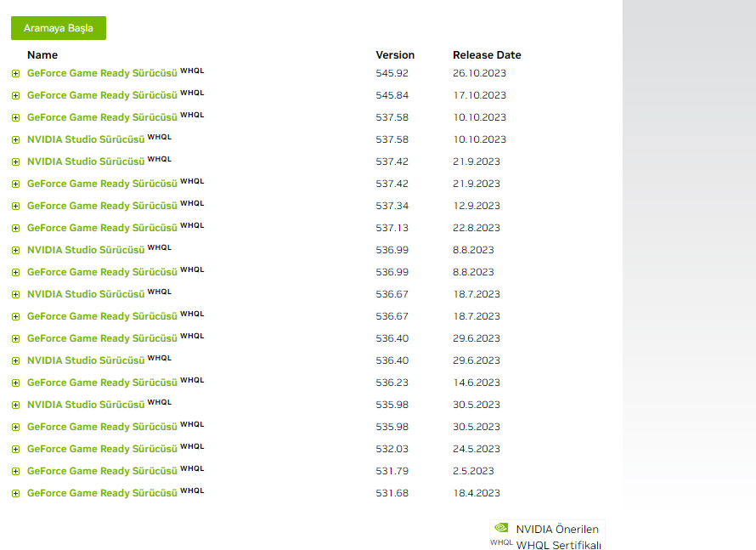This screenshot has width=756, height=550.
Task: Expand the GeForce Game Ready 532.03 driver row
Action: click(x=16, y=449)
